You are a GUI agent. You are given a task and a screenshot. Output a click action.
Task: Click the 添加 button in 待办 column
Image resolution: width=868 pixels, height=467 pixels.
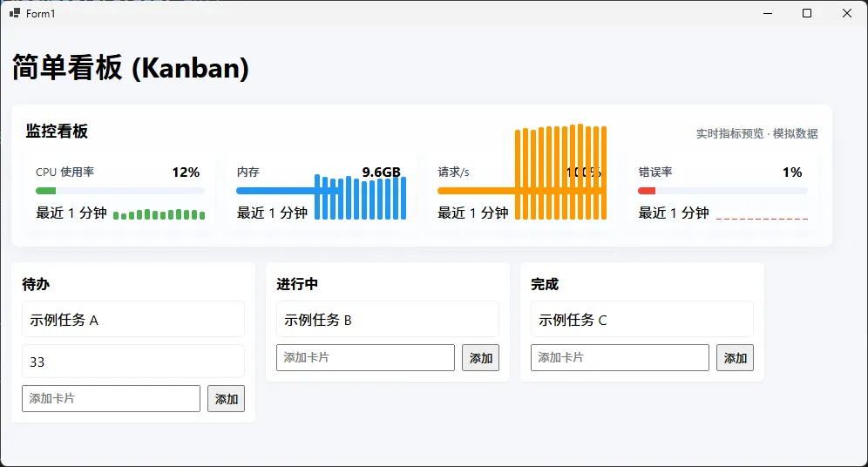coord(226,398)
